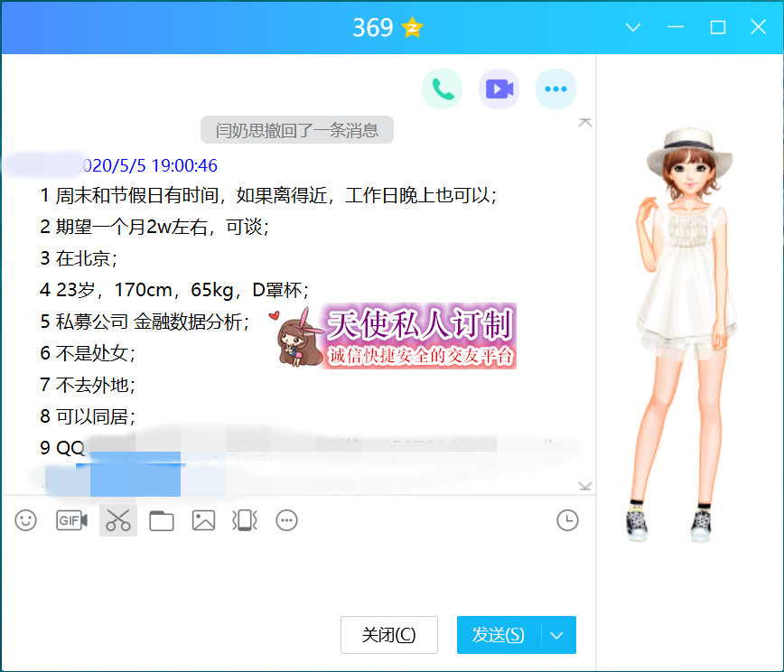Click the scroll up arrow in chat
The width and height of the screenshot is (784, 672).
[585, 122]
